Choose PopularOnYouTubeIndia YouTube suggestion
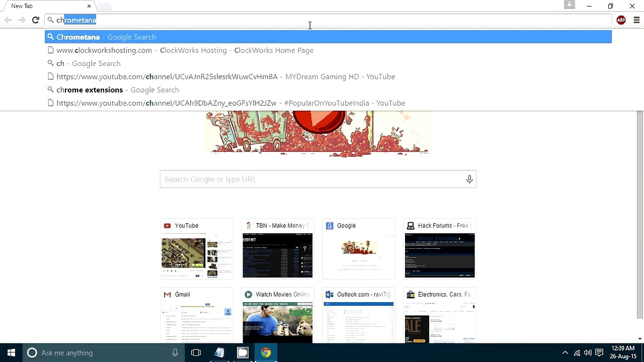 tap(328, 103)
